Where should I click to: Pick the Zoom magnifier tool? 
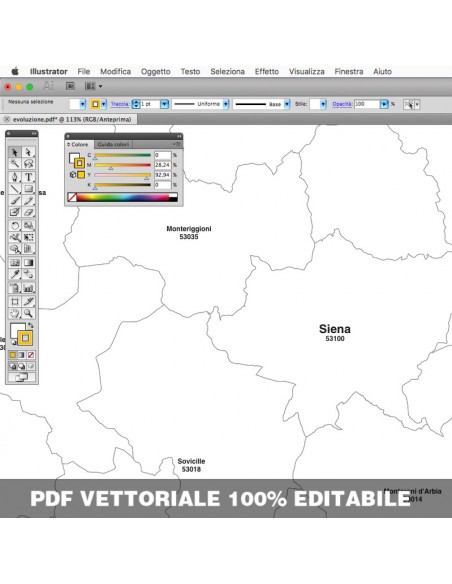(x=28, y=313)
